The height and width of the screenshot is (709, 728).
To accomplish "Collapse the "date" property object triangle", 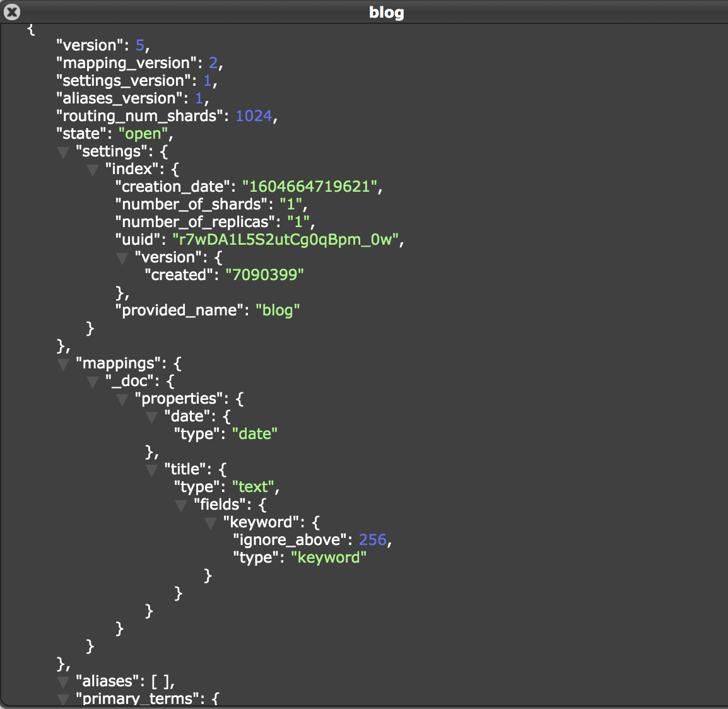I will 151,417.
